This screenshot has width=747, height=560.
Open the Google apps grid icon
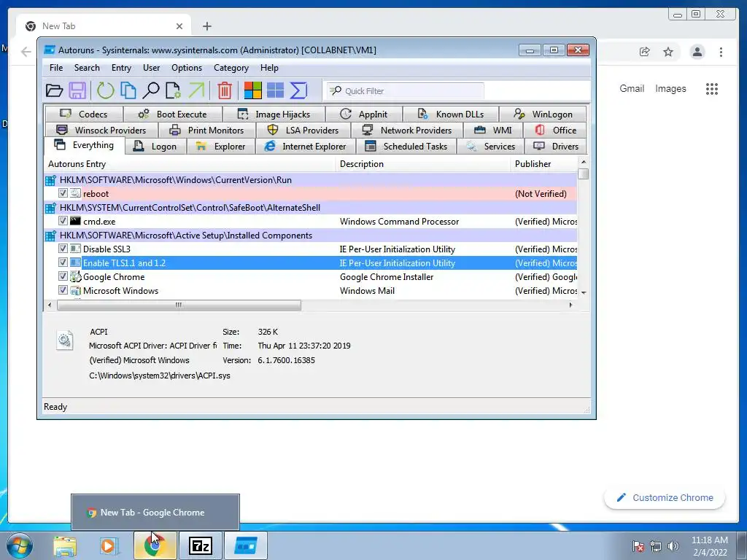click(x=712, y=88)
